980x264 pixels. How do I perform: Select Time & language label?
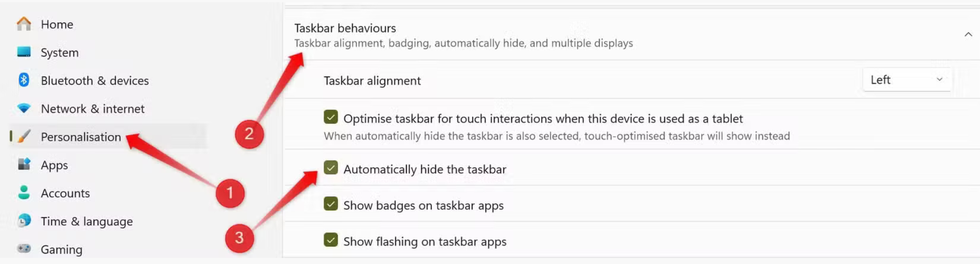[x=87, y=221]
